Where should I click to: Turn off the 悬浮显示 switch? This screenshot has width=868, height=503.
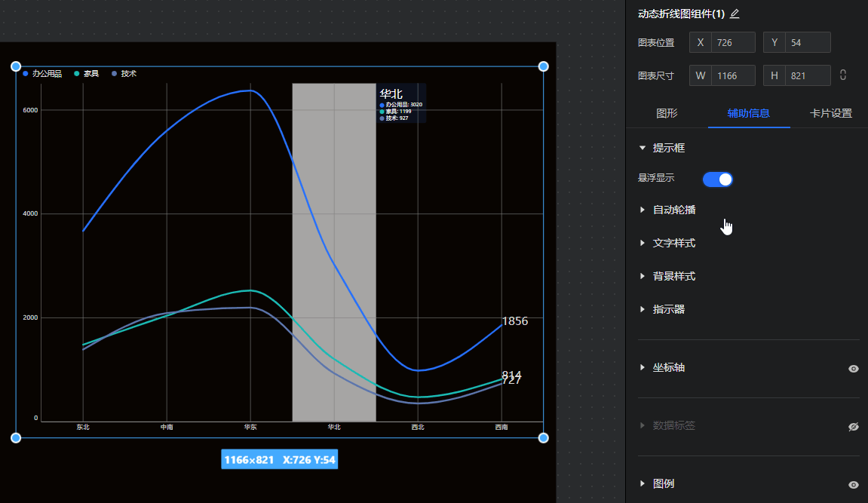pos(717,179)
